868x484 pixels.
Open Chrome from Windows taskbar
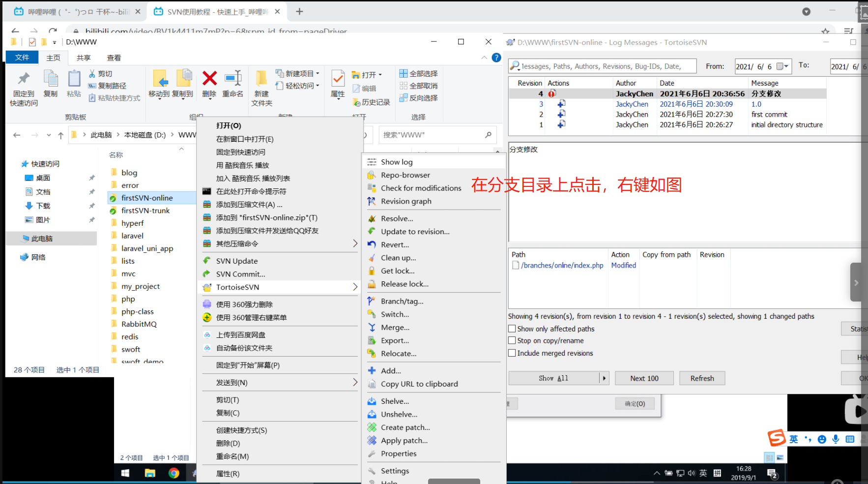click(x=174, y=473)
